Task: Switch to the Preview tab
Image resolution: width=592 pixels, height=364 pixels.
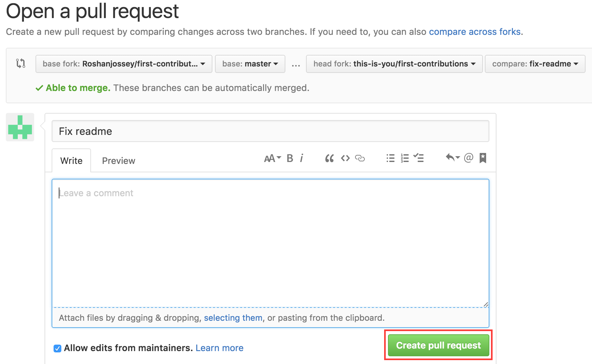Action: (118, 161)
